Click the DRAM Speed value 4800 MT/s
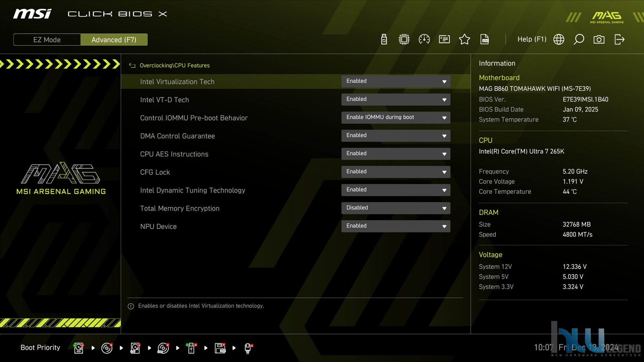The image size is (644, 362). [x=577, y=235]
